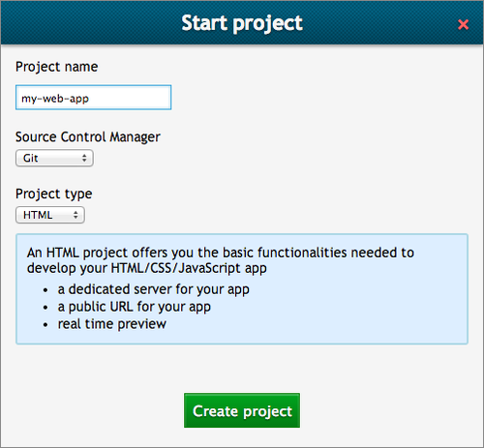Screen dimensions: 484x448
Task: Select the 'a dedicated server for your app' bullet
Action: click(153, 289)
